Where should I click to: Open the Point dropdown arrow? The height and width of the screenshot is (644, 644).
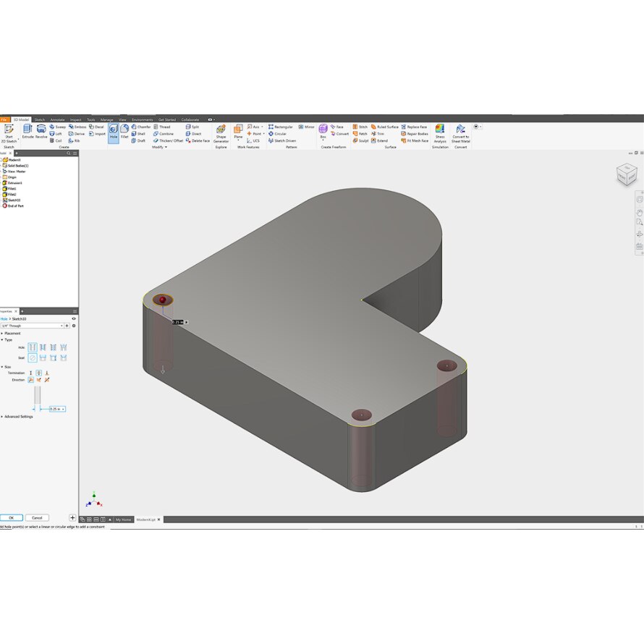263,134
